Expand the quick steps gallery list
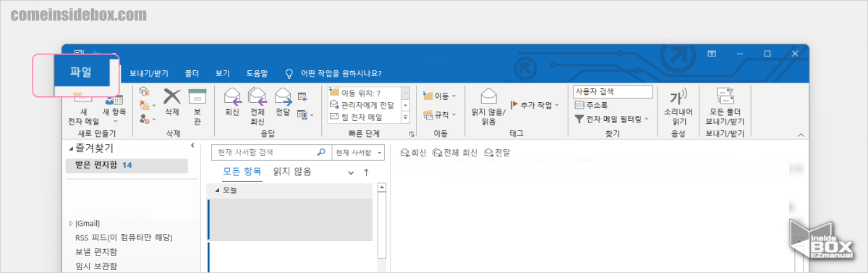868x273 pixels. tap(405, 117)
